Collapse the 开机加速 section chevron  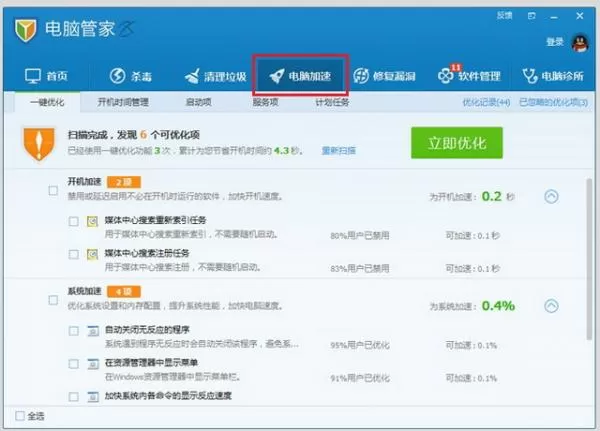coord(551,196)
